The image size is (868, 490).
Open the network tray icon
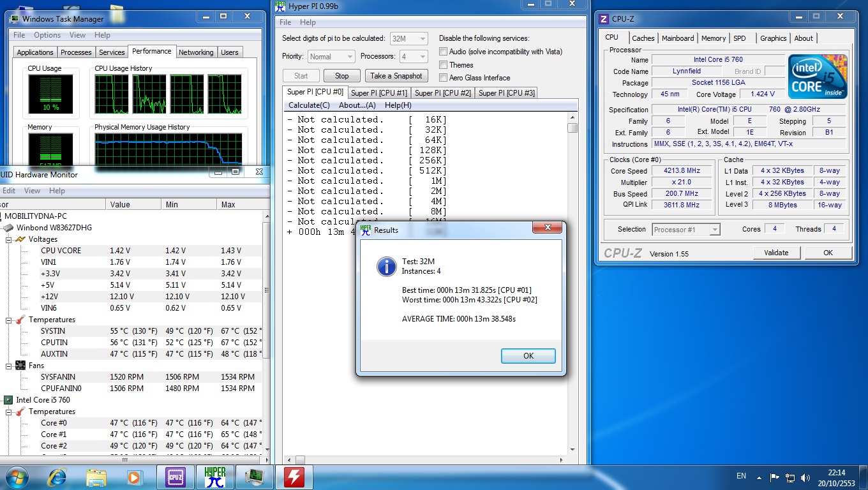[790, 477]
